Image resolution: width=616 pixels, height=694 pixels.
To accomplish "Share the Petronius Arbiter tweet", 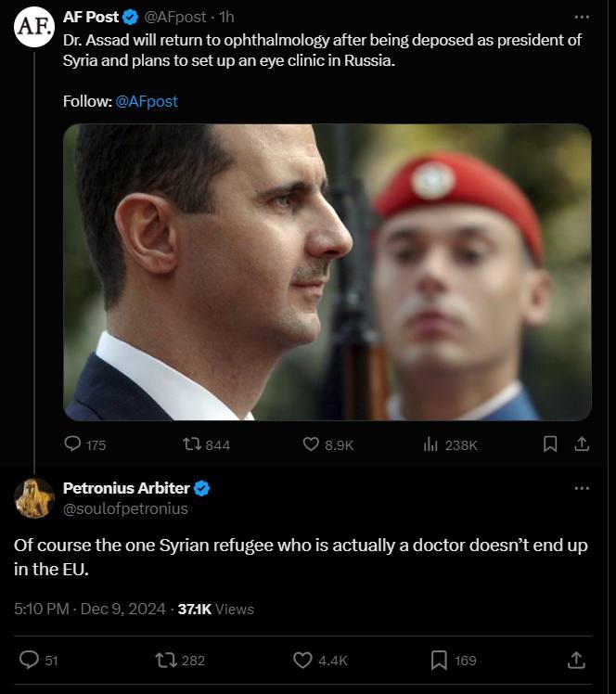I will pos(576,660).
